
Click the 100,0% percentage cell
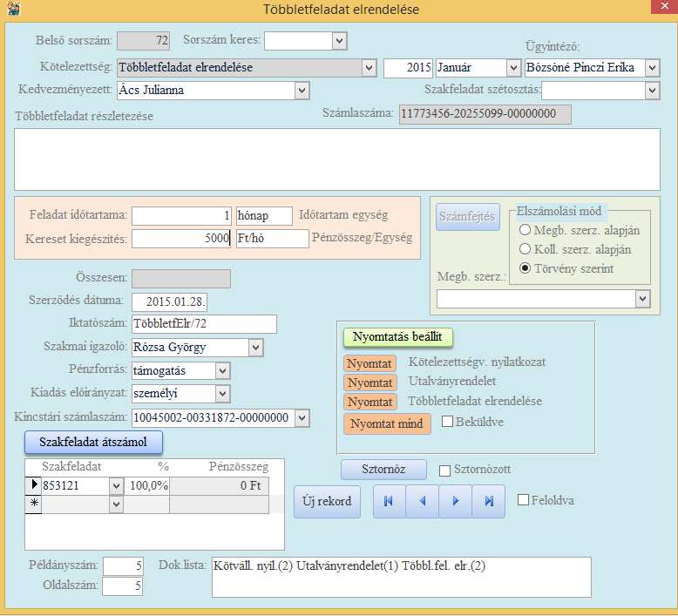coord(146,486)
